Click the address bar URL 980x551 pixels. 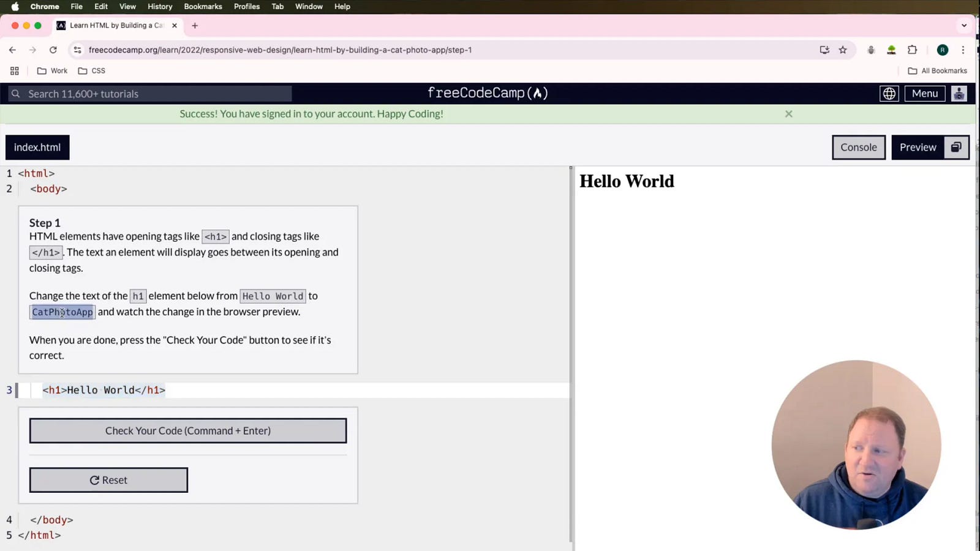280,50
